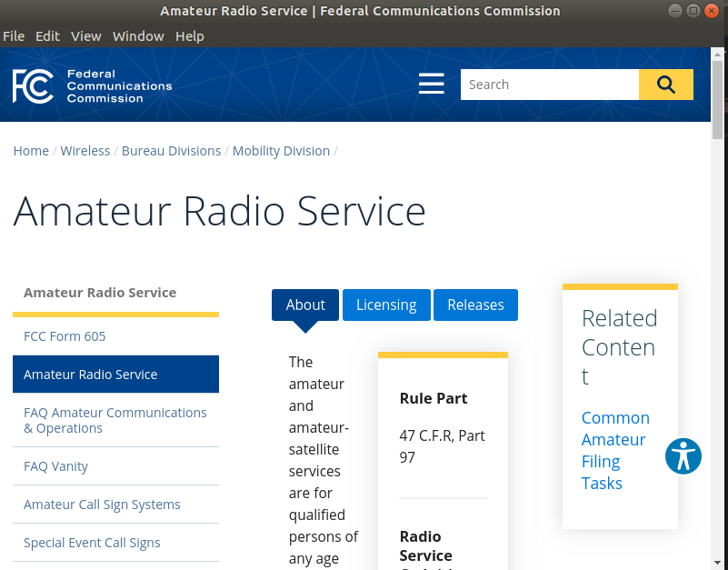Click the scrollbar down arrow

tap(717, 564)
